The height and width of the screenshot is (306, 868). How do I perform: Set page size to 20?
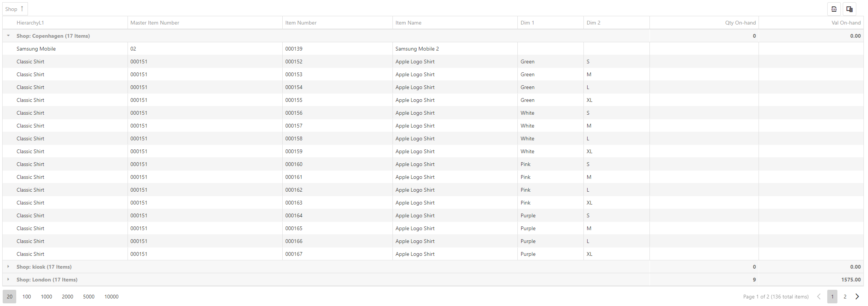pos(9,297)
